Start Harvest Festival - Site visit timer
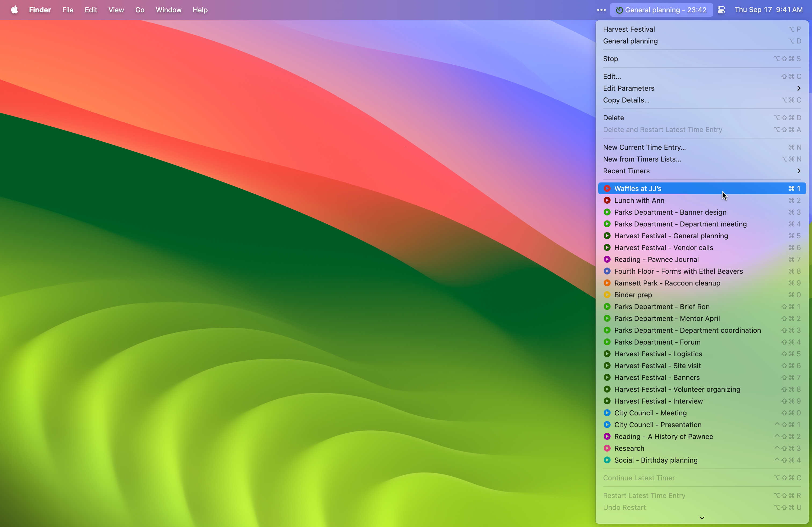The image size is (812, 527). click(x=702, y=366)
